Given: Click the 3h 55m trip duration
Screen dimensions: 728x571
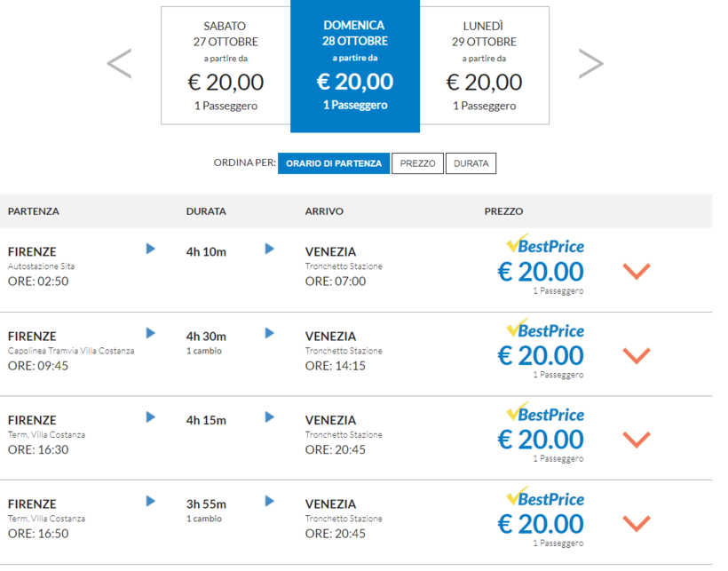Looking at the screenshot, I should [206, 504].
